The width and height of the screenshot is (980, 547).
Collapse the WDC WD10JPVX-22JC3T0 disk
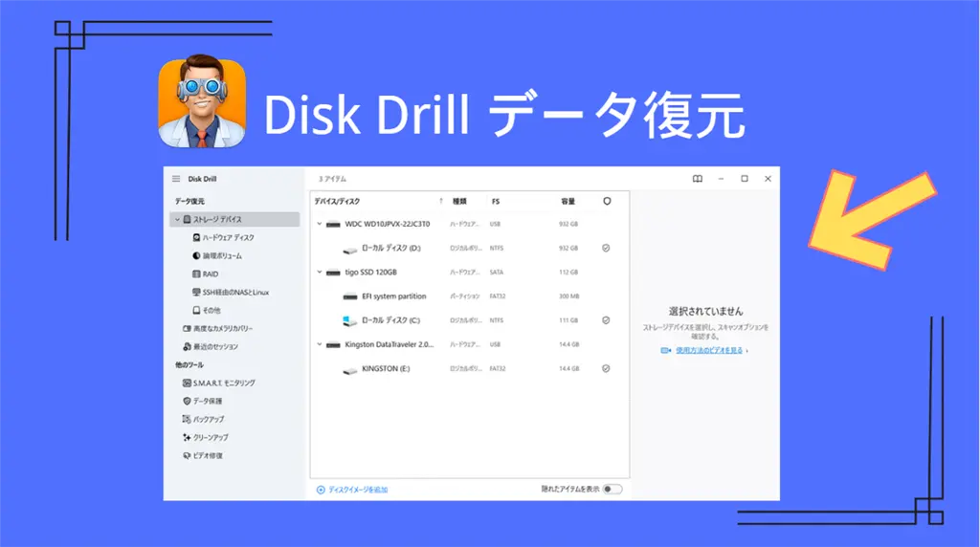click(320, 224)
